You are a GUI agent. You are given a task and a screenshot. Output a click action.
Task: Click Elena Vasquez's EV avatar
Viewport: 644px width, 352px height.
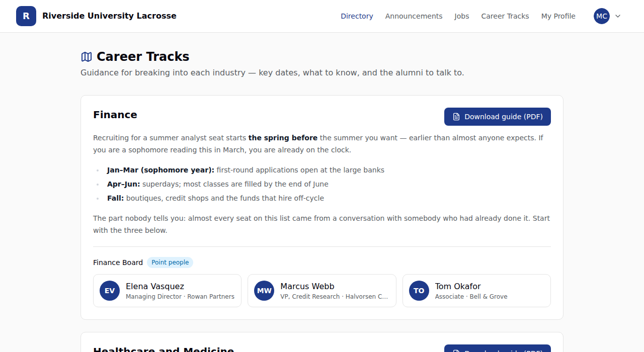(x=110, y=291)
